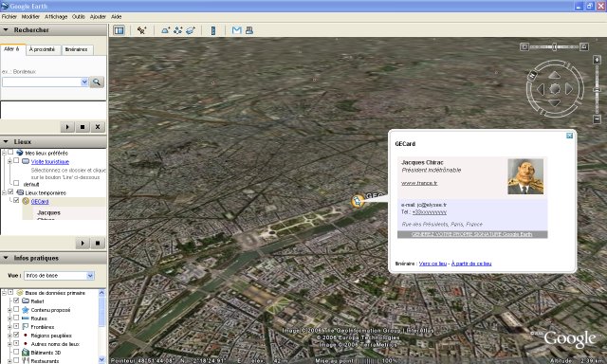Click the GECard placemark icon on the map

358,201
